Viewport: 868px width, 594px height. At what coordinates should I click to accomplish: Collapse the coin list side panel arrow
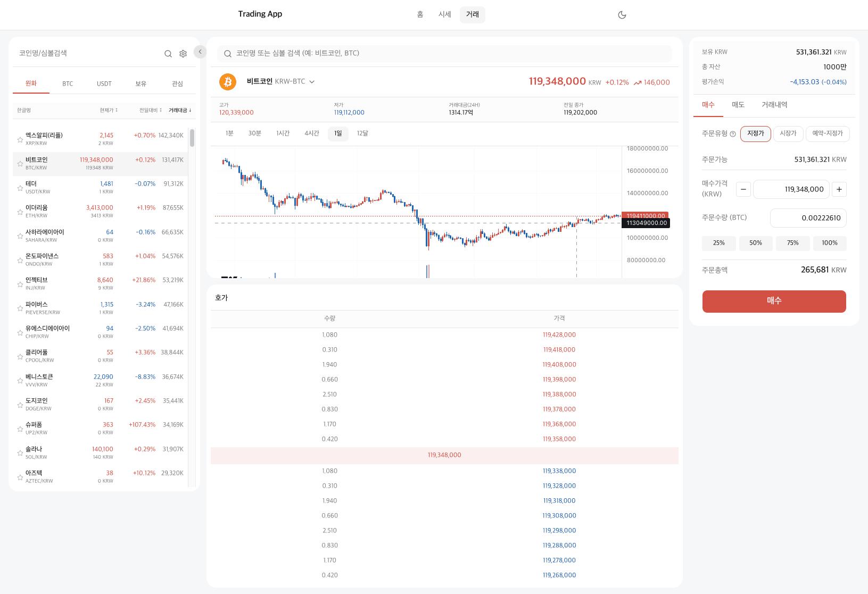click(x=200, y=52)
